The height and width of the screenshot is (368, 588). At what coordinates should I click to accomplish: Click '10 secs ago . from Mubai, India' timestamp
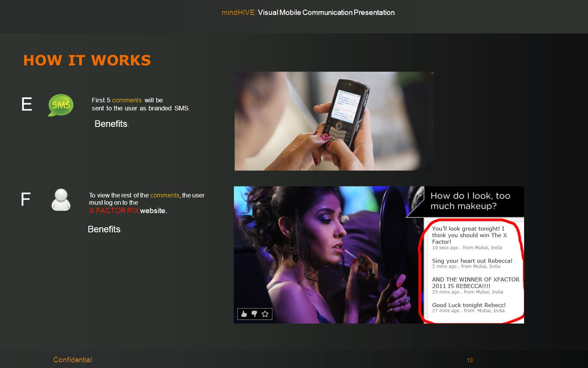point(467,248)
